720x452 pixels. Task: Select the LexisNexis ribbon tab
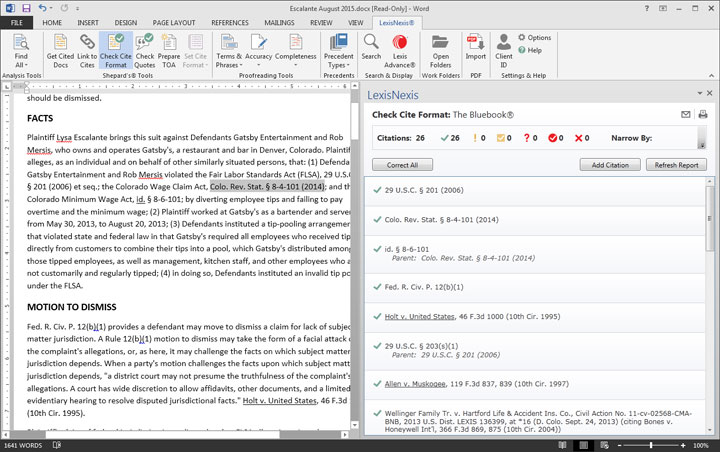click(x=397, y=23)
